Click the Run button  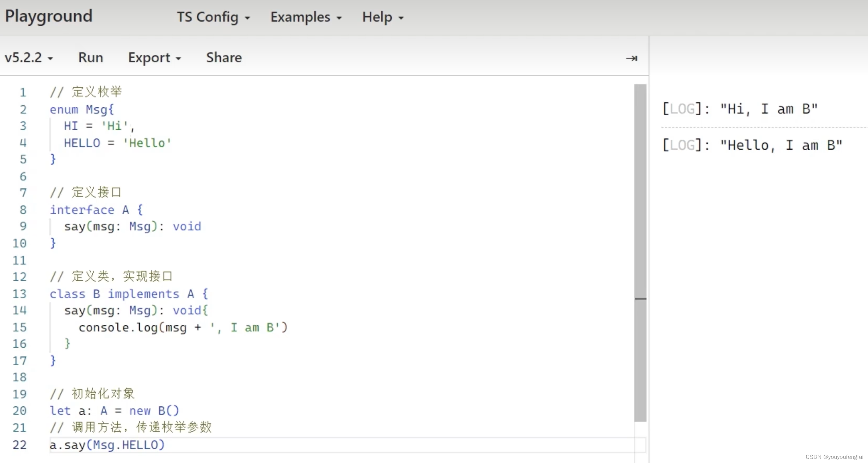(x=91, y=57)
